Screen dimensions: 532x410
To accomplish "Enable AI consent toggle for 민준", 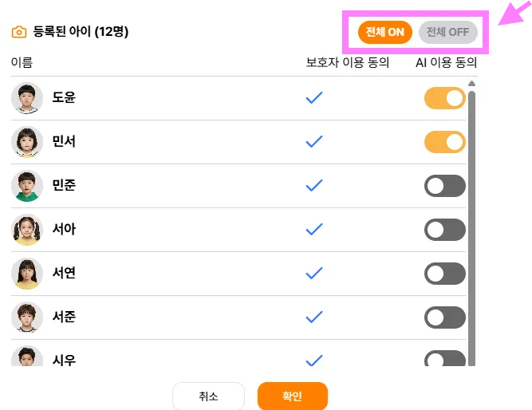I will [445, 186].
